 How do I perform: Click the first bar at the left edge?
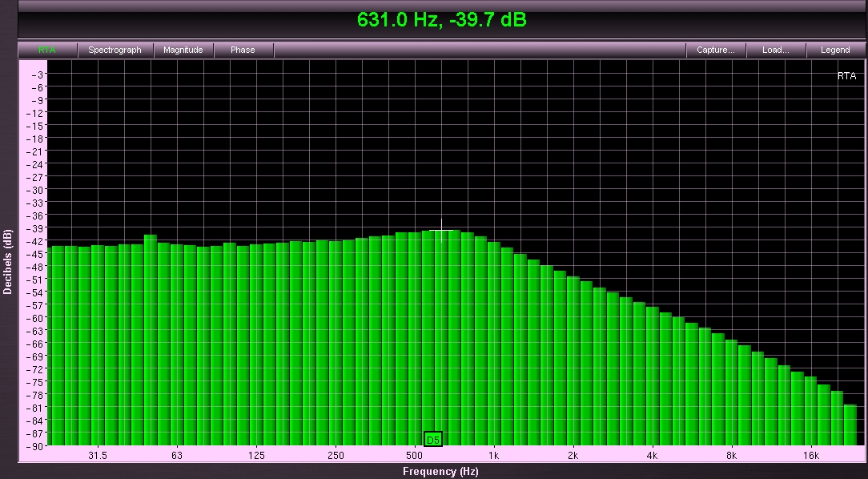point(57,344)
